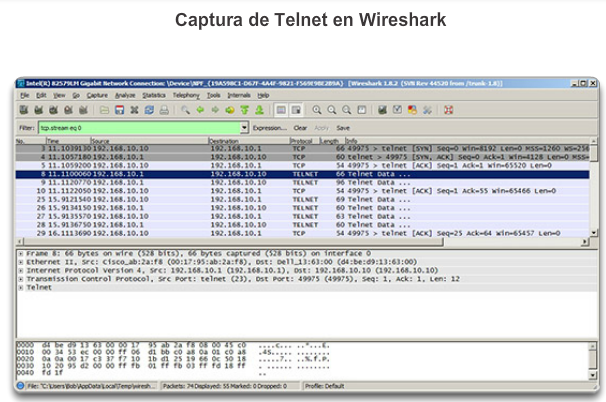606x402 pixels.
Task: Click Profile: Default in status bar
Action: 325,386
